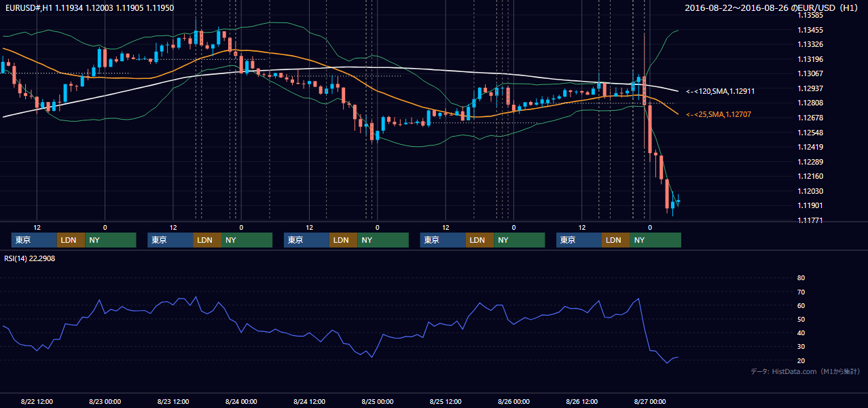Click the 8/25 12:00 time axis label
Viewport: 868px width, 408px height.
pyautogui.click(x=446, y=401)
